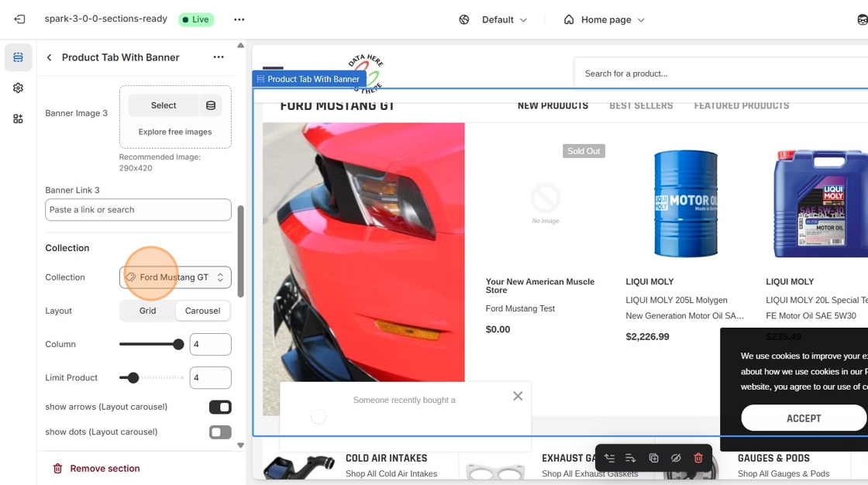The image size is (868, 485).
Task: Open the Theme settings gear icon
Action: click(19, 88)
